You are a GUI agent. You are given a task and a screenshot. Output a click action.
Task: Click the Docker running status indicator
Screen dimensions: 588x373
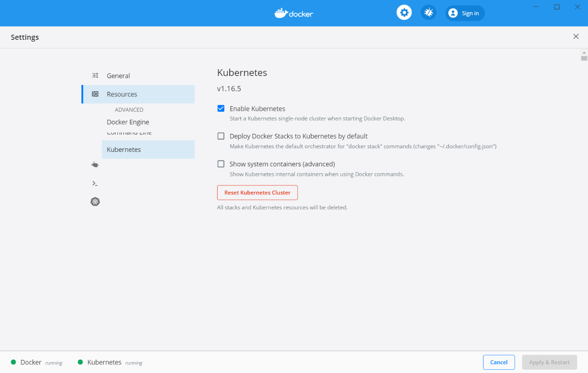(x=37, y=363)
